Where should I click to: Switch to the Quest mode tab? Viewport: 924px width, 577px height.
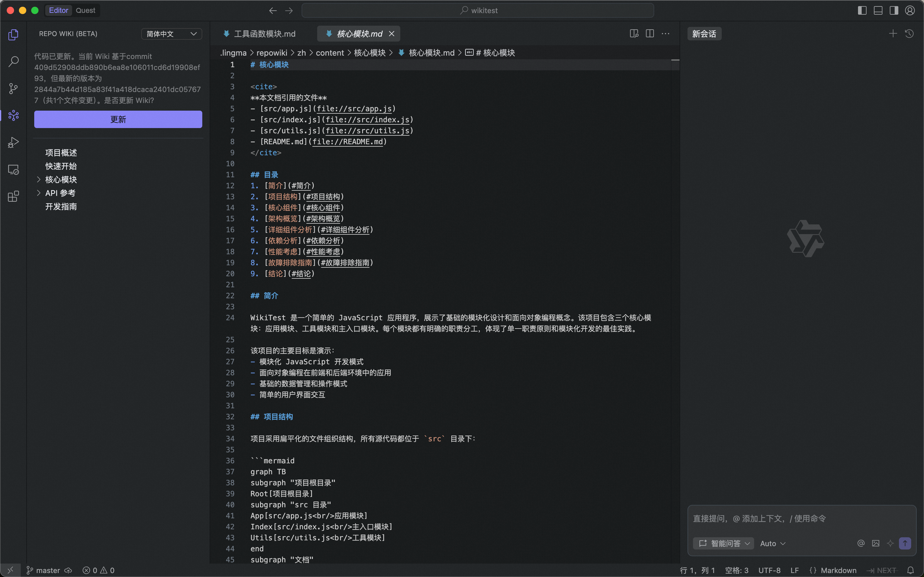(86, 10)
